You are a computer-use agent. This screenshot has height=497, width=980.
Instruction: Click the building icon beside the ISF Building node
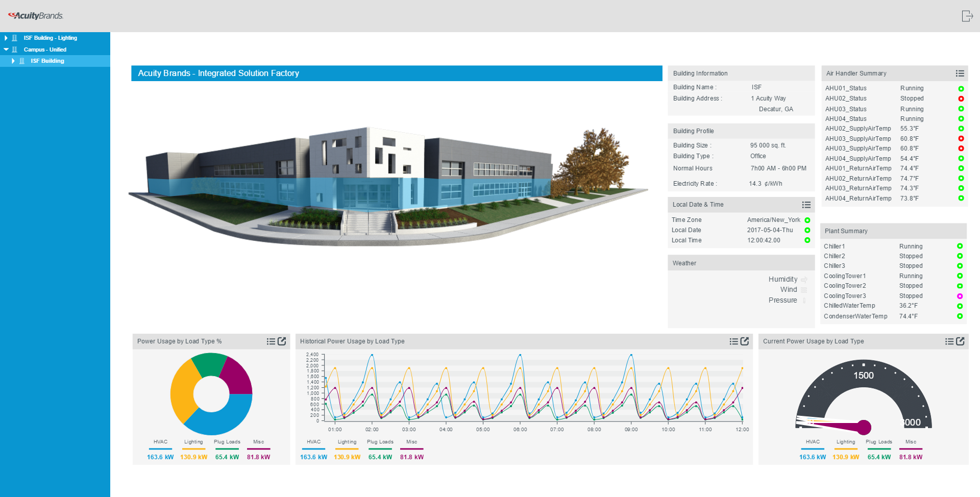pos(21,61)
